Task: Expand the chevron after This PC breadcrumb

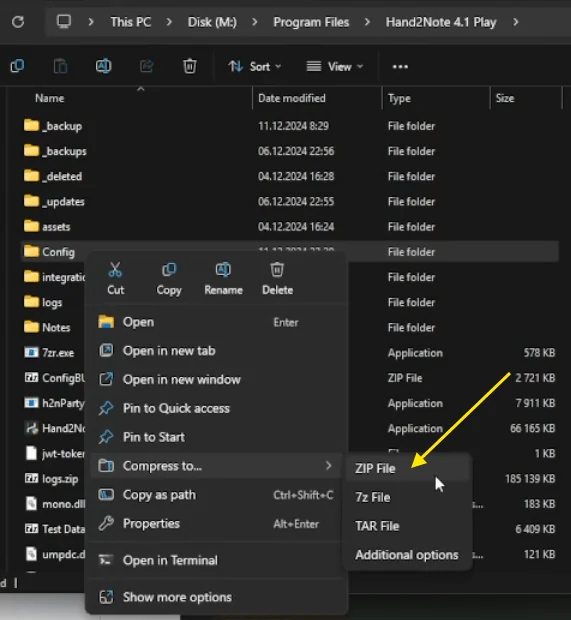Action: [169, 22]
